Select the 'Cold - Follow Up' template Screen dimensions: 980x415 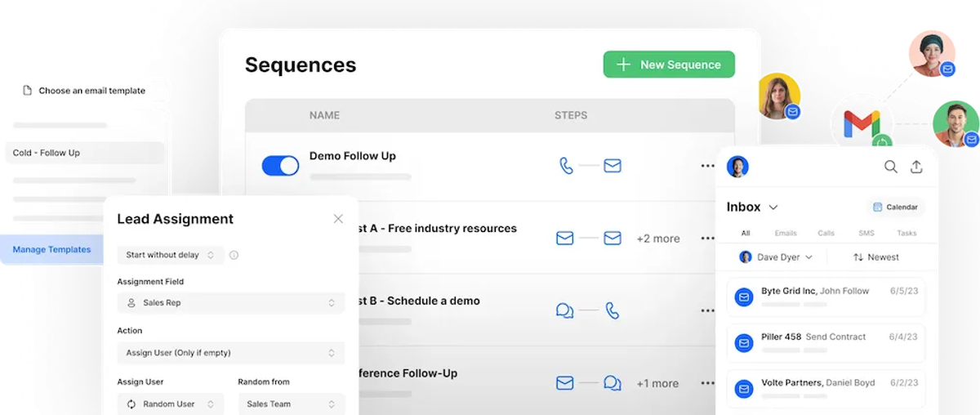click(84, 153)
